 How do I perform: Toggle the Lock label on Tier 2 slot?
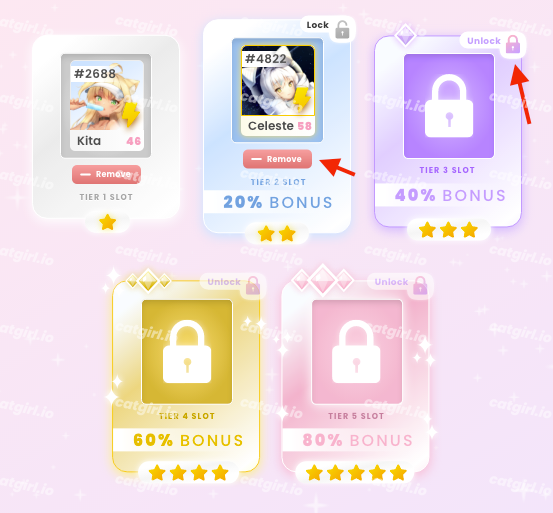click(317, 25)
